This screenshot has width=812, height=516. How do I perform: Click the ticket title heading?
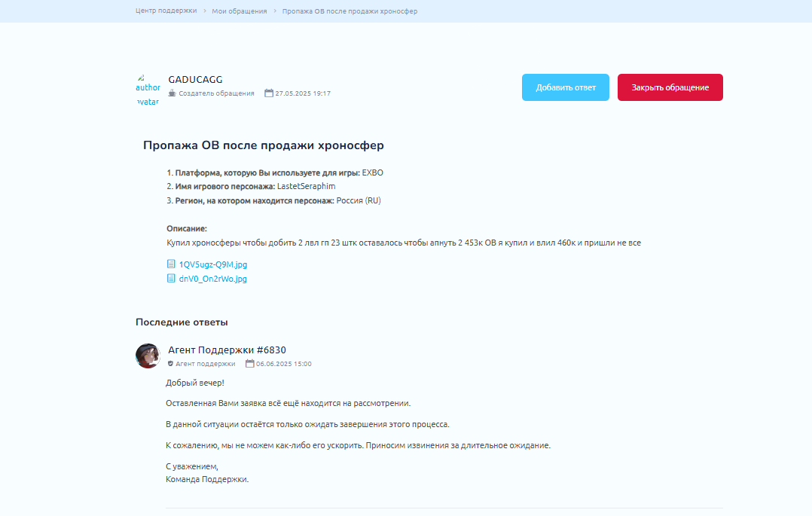pos(264,145)
